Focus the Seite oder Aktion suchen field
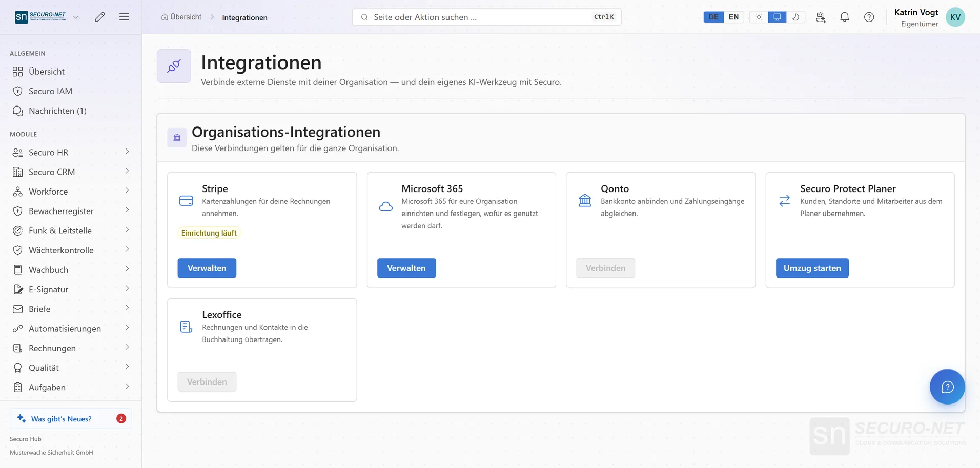The height and width of the screenshot is (468, 980). [487, 17]
